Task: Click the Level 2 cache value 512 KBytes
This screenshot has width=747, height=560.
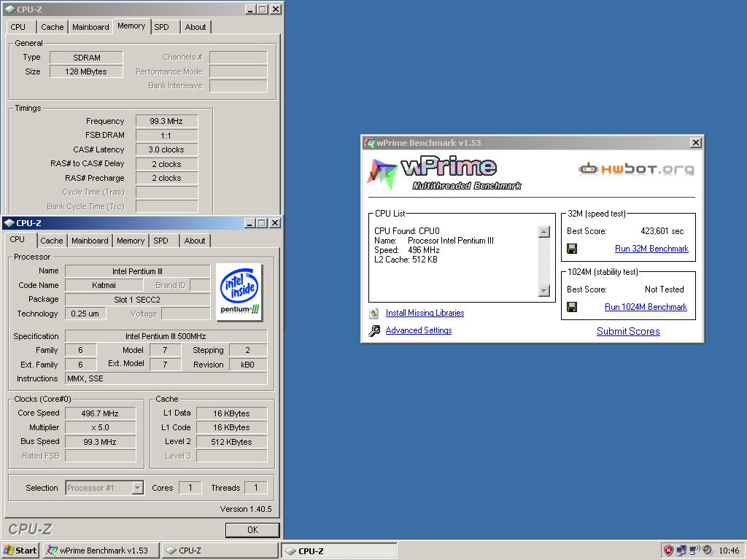Action: [231, 442]
